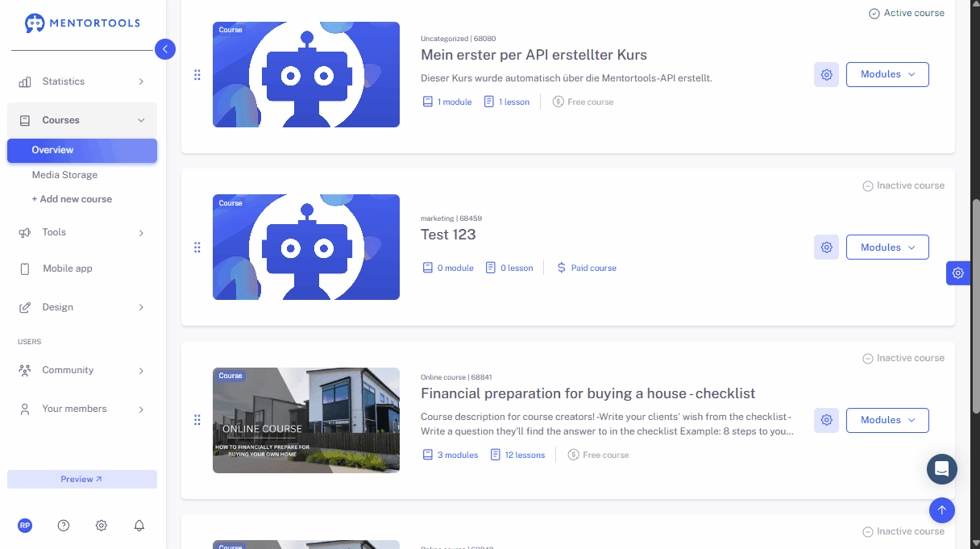Open the Community menu item
This screenshot has width=980, height=549.
point(82,371)
